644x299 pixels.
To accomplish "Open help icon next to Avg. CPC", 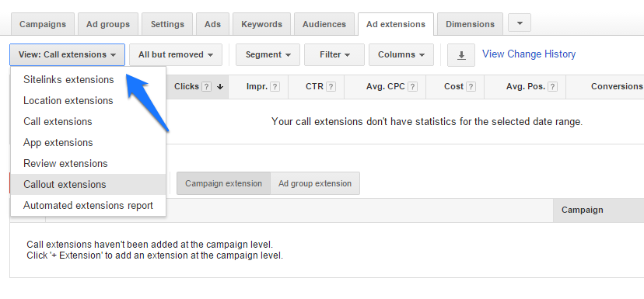I will pyautogui.click(x=413, y=86).
